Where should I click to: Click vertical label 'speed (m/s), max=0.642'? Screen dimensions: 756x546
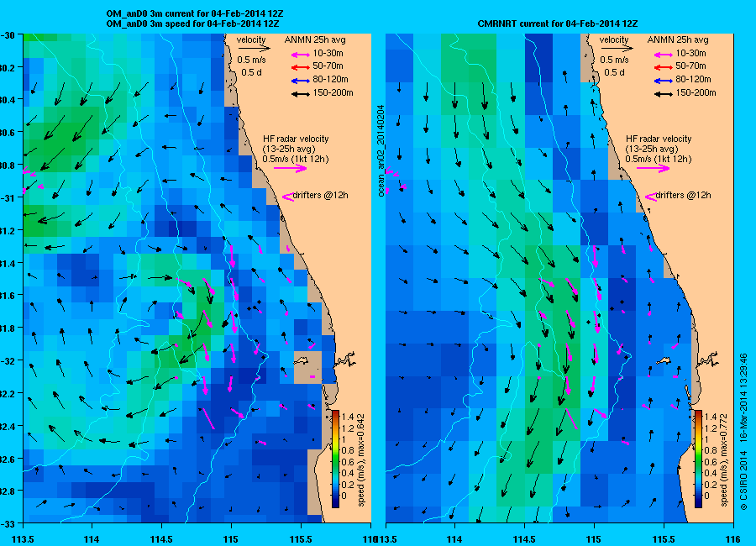(361, 459)
